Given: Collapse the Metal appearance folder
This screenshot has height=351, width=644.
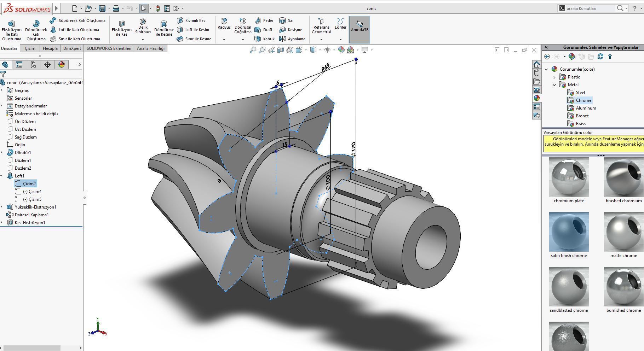Looking at the screenshot, I should [554, 85].
